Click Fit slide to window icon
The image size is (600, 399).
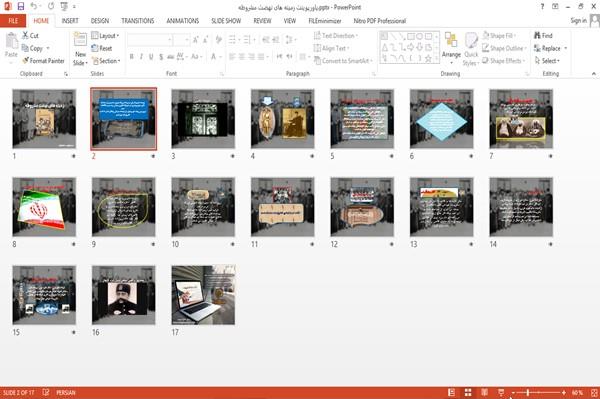pyautogui.click(x=594, y=392)
